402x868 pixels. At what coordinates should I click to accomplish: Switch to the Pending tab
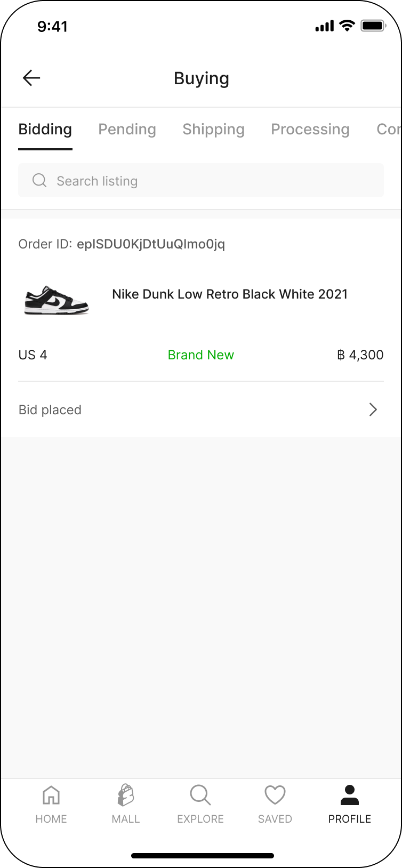click(127, 129)
